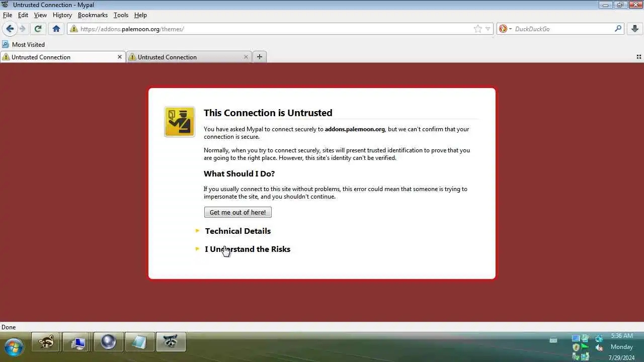644x362 pixels.
Task: Click the green flag Action Center icon
Action: [x=586, y=347]
